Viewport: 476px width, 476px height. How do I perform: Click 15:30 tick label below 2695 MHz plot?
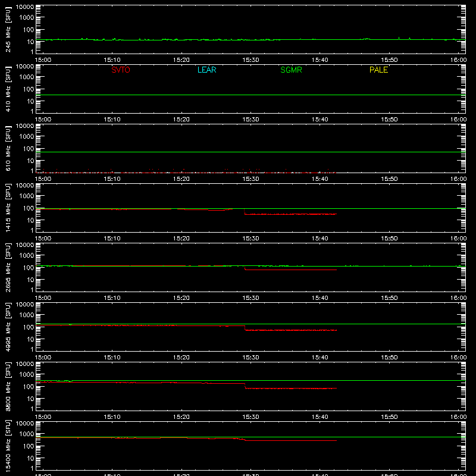pos(250,298)
